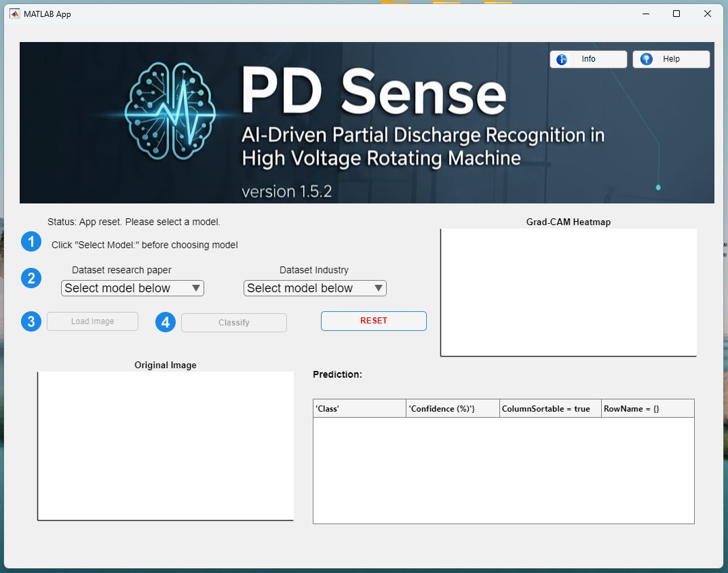Click the blue Help question mark icon
Viewport: 728px width, 573px height.
tap(646, 60)
